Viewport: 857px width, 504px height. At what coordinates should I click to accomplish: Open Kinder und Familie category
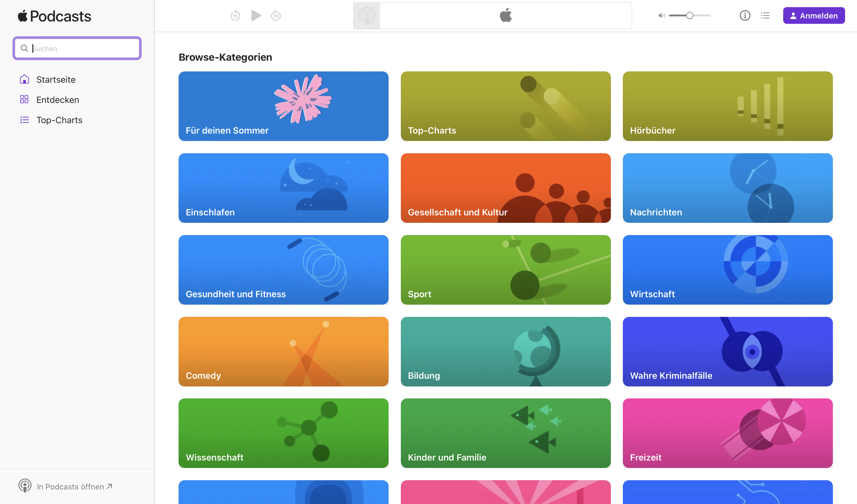point(505,433)
